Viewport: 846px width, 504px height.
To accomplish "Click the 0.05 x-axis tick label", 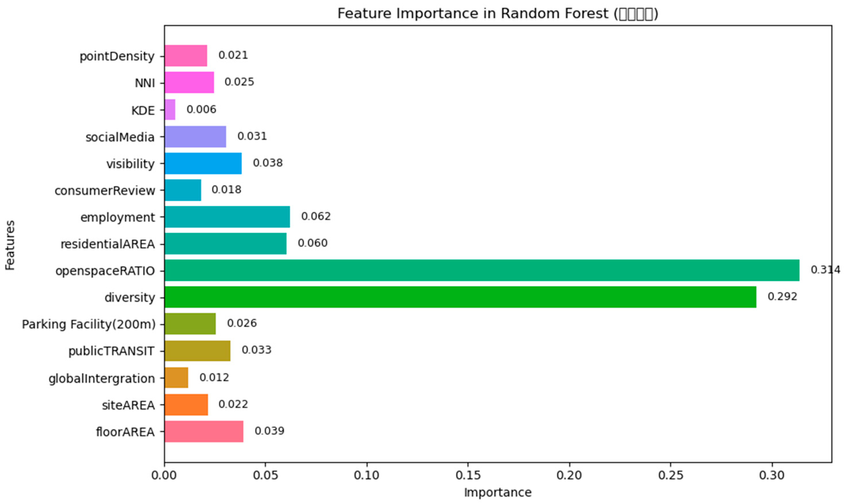I will click(x=265, y=475).
